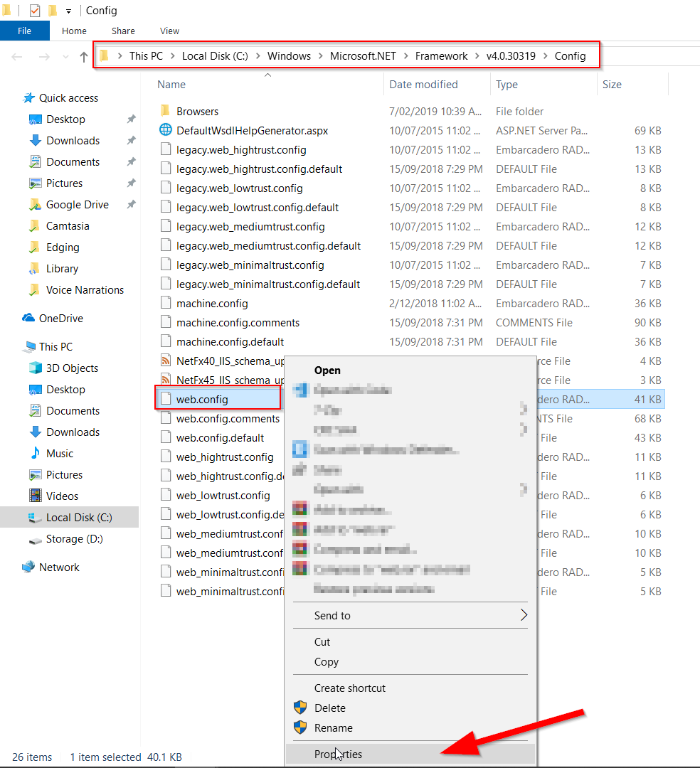Sort by Date modified column header
Screen dimensions: 700x768
424,84
